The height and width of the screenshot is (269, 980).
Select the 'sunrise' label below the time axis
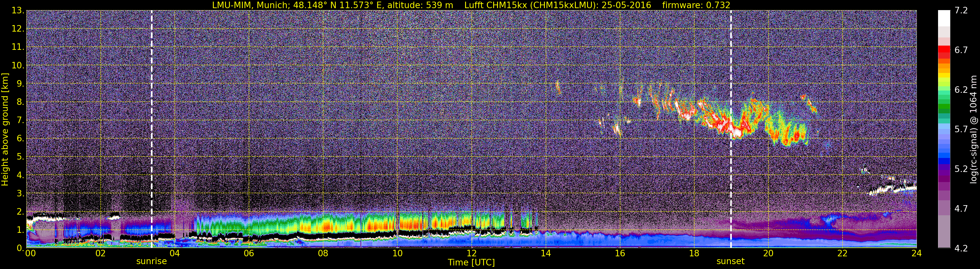152,262
